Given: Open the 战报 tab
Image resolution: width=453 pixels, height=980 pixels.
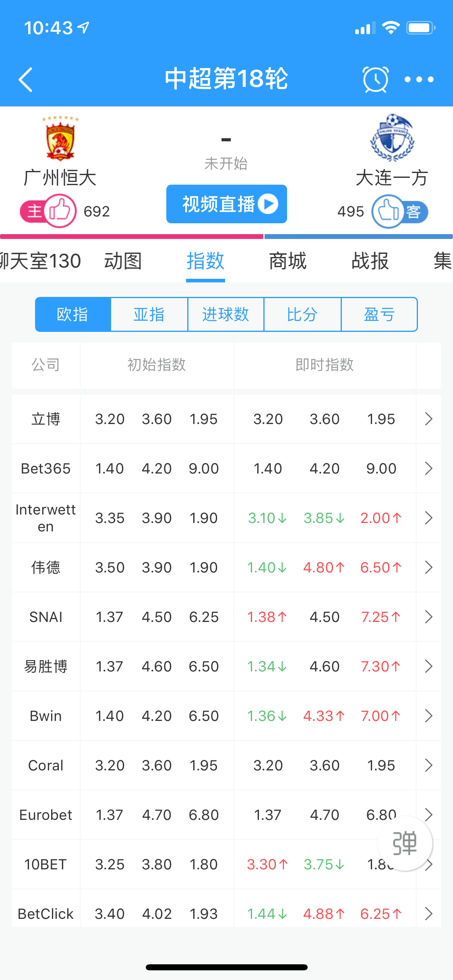Looking at the screenshot, I should point(370,261).
